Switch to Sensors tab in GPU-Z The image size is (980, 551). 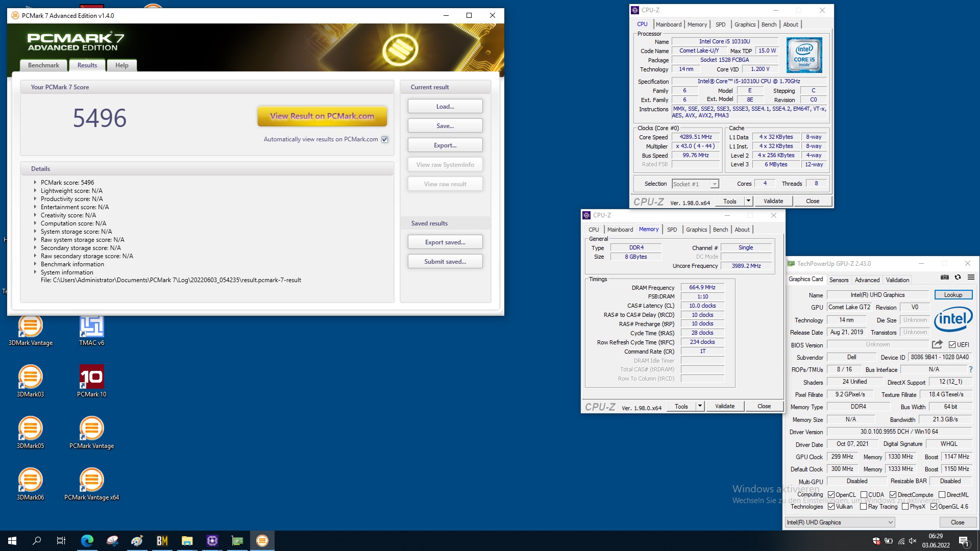(x=839, y=280)
